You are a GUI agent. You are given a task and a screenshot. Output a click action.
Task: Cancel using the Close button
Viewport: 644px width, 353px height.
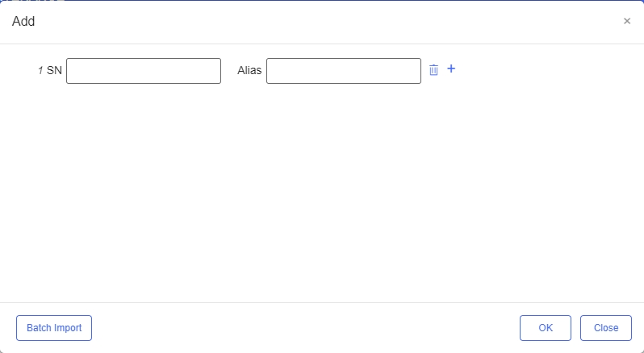coord(606,328)
